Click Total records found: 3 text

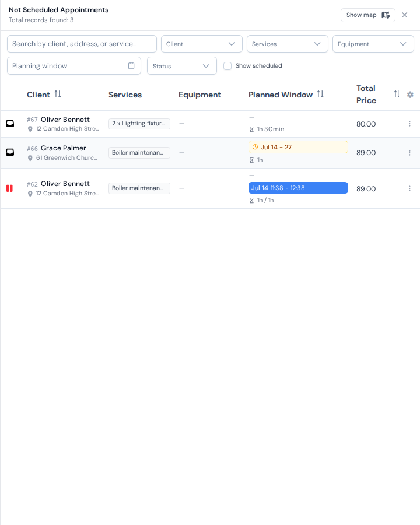(41, 20)
